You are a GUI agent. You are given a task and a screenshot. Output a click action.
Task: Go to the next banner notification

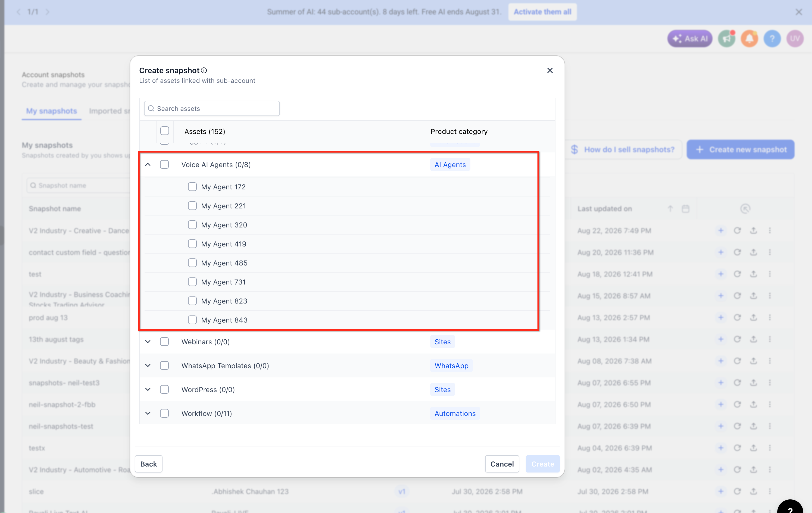(48, 12)
